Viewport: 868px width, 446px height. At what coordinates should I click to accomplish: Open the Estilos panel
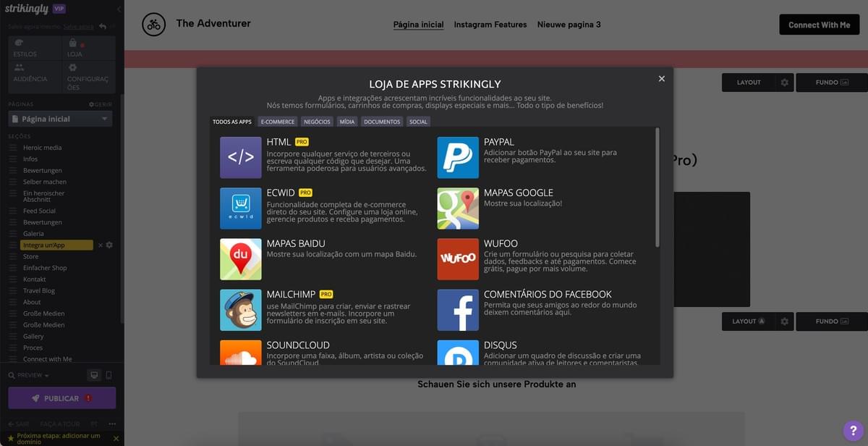(x=35, y=48)
